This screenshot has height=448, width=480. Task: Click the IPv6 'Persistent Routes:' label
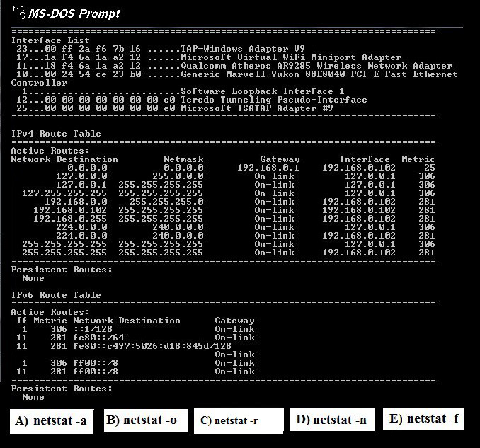click(x=62, y=389)
